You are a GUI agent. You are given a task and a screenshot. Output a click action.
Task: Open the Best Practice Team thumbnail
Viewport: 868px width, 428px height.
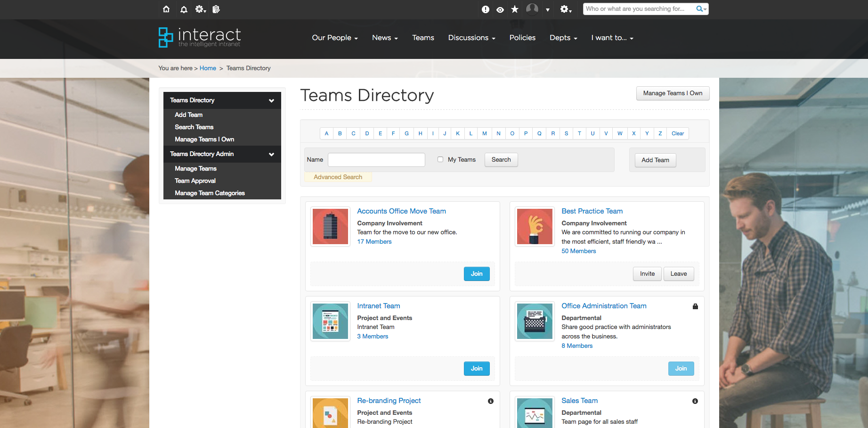pos(535,227)
